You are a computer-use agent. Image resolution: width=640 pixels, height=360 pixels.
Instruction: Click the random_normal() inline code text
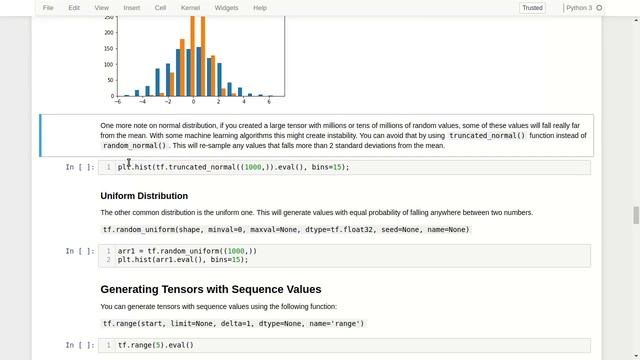coord(134,146)
